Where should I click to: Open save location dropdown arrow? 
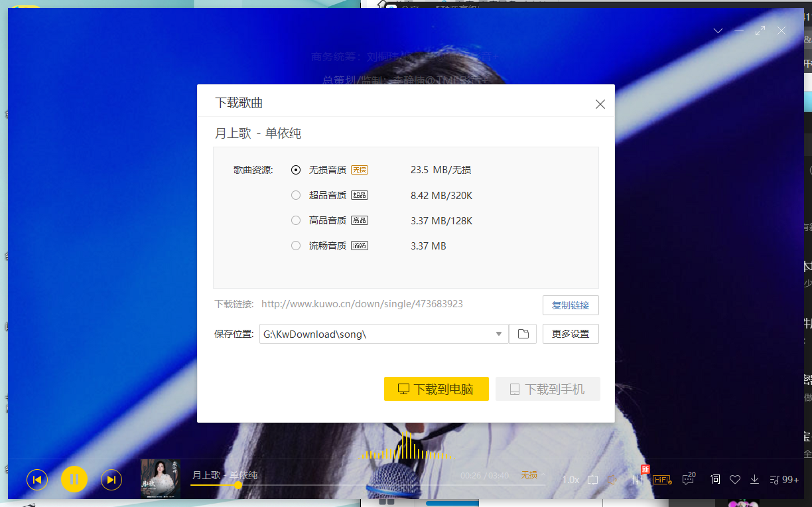(x=499, y=334)
